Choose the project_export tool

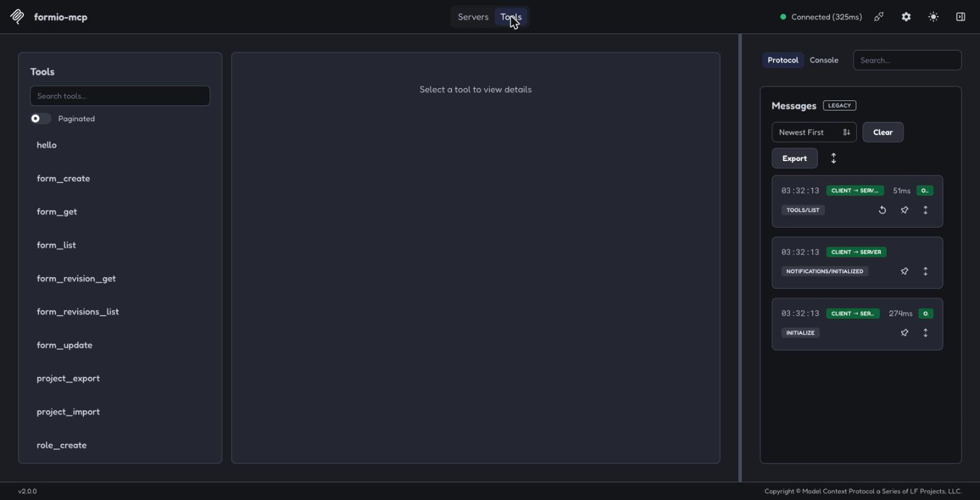click(x=120, y=379)
